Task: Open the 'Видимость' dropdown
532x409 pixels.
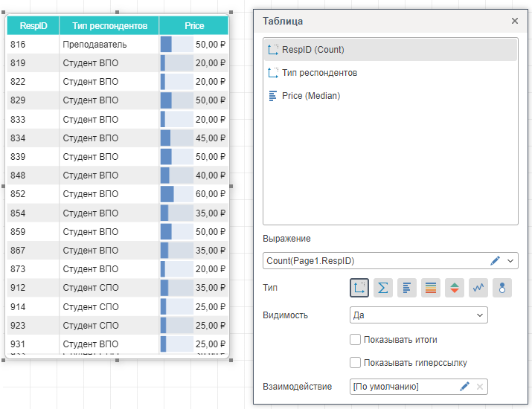Action: [418, 315]
